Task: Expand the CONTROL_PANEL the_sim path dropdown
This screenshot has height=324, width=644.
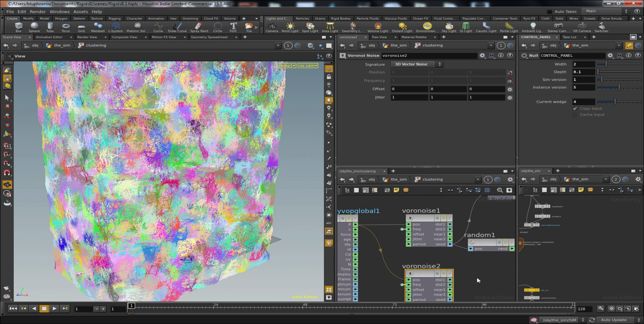Action: pos(619,45)
